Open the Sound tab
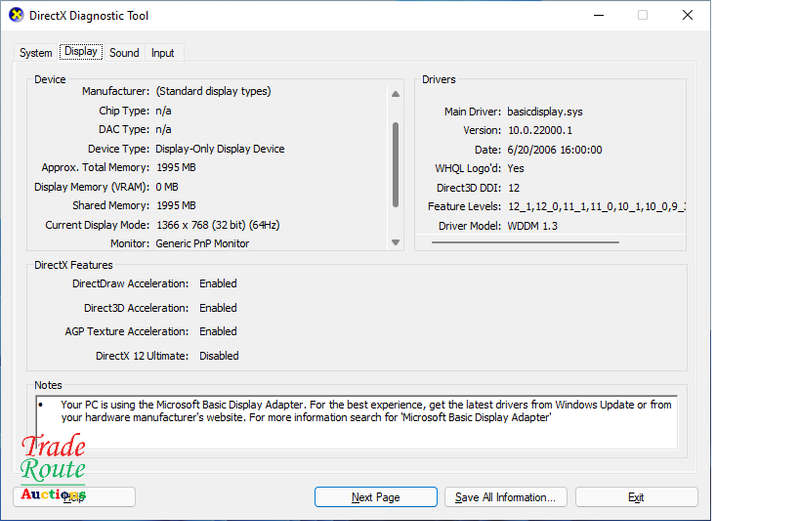 point(124,53)
